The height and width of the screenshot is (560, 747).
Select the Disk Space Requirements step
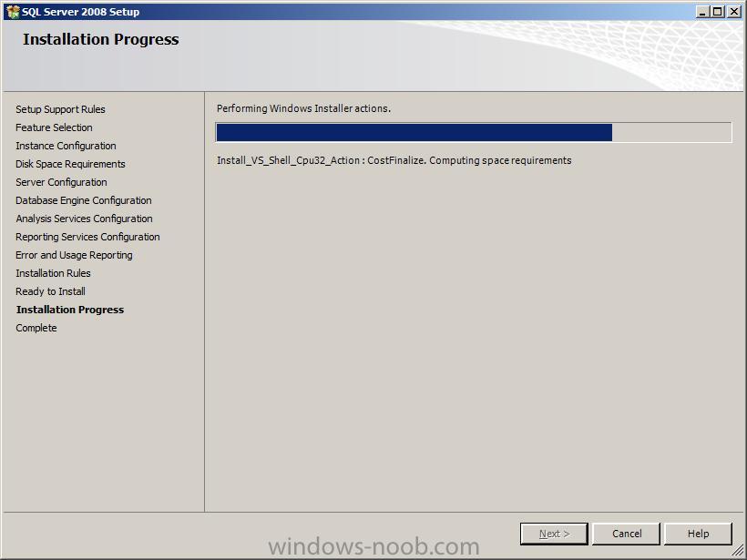tap(70, 164)
